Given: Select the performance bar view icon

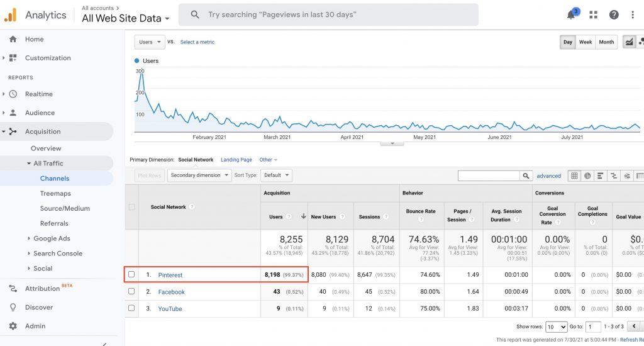Looking at the screenshot, I should pyautogui.click(x=600, y=176).
